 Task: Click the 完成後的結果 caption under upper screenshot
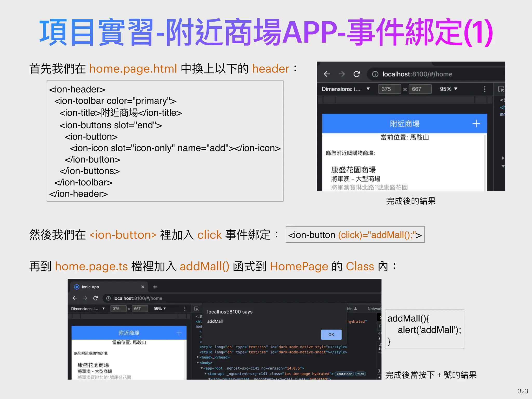tap(411, 201)
